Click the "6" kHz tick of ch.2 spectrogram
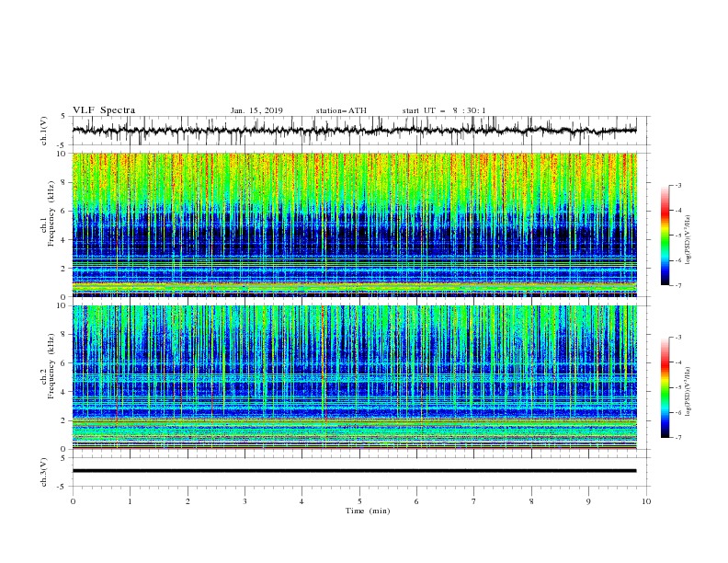This screenshot has height=563, width=728. pos(64,363)
